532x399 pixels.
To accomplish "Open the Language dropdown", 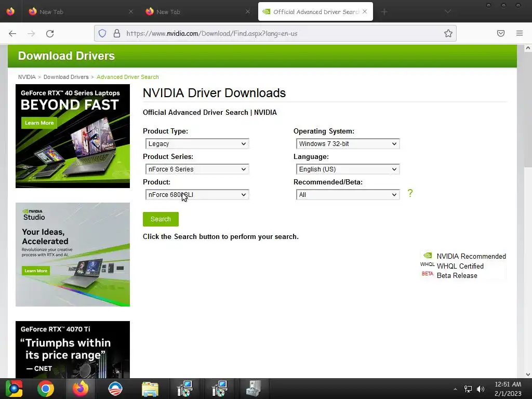I will click(x=348, y=169).
